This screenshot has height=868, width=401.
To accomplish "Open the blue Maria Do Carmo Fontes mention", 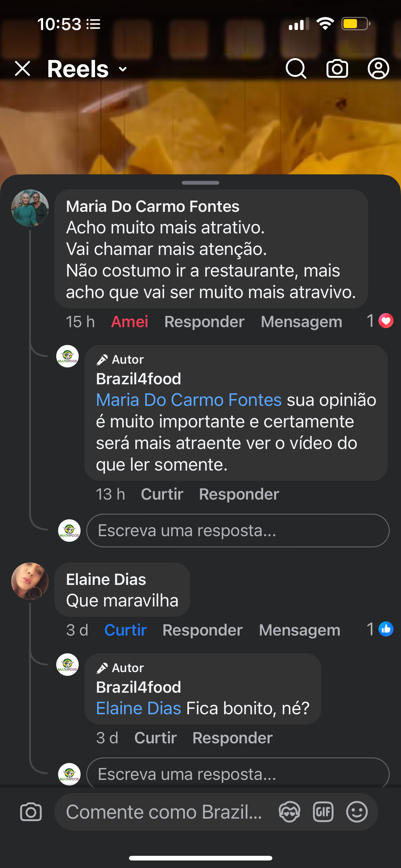I will click(x=189, y=400).
